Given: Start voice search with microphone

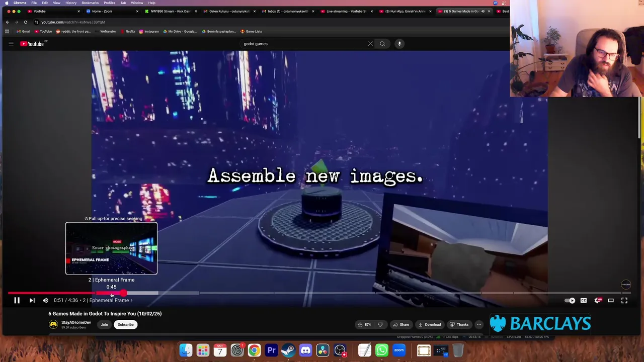Looking at the screenshot, I should coord(399,44).
